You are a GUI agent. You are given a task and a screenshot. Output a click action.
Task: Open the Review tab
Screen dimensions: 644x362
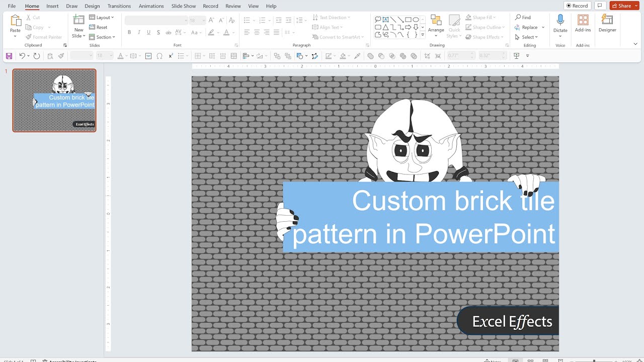233,6
